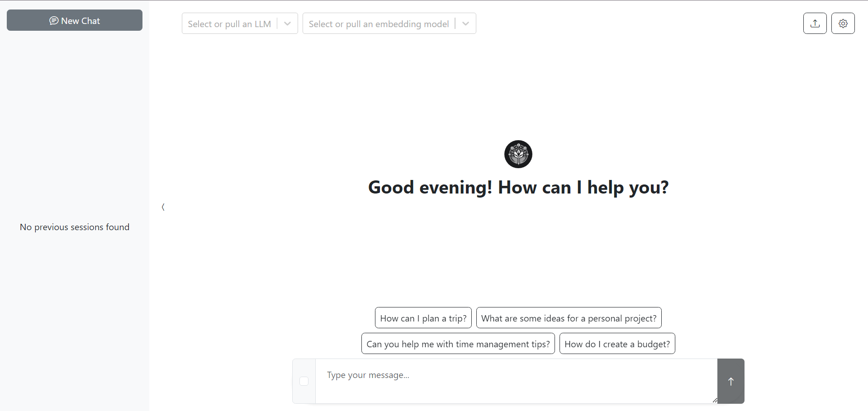Click the "No previous sessions found" text
The width and height of the screenshot is (868, 411).
pos(75,227)
